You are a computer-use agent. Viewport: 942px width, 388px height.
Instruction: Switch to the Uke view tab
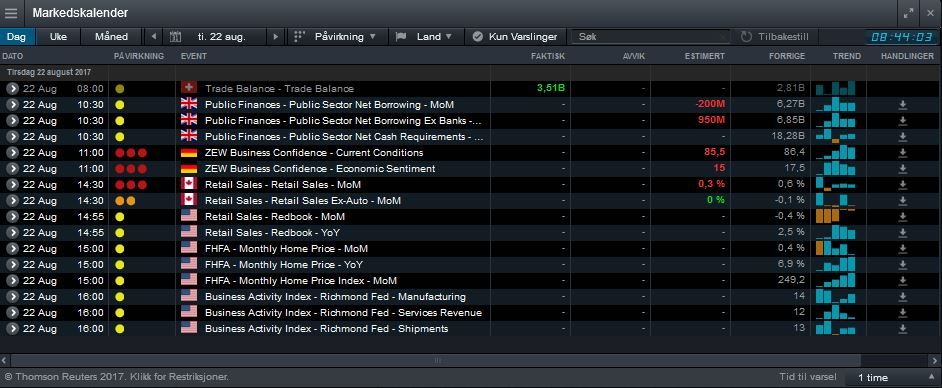coord(58,37)
